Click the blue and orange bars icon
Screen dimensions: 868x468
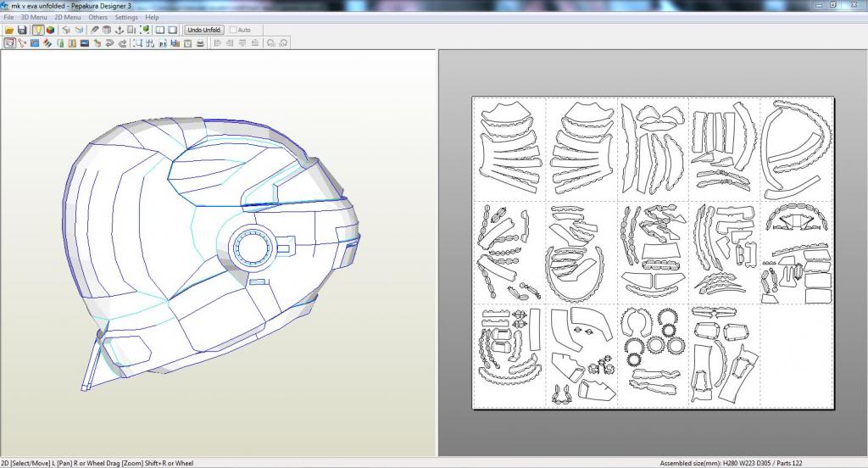coord(175,42)
